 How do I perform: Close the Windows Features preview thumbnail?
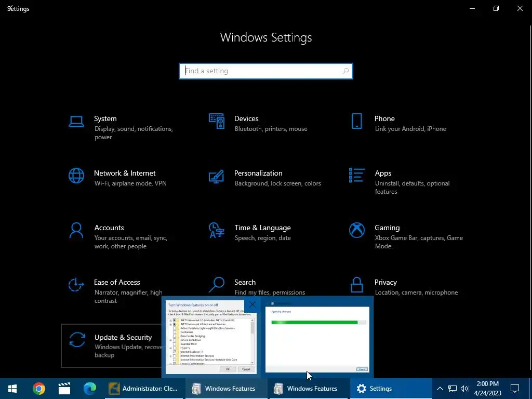pyautogui.click(x=252, y=304)
